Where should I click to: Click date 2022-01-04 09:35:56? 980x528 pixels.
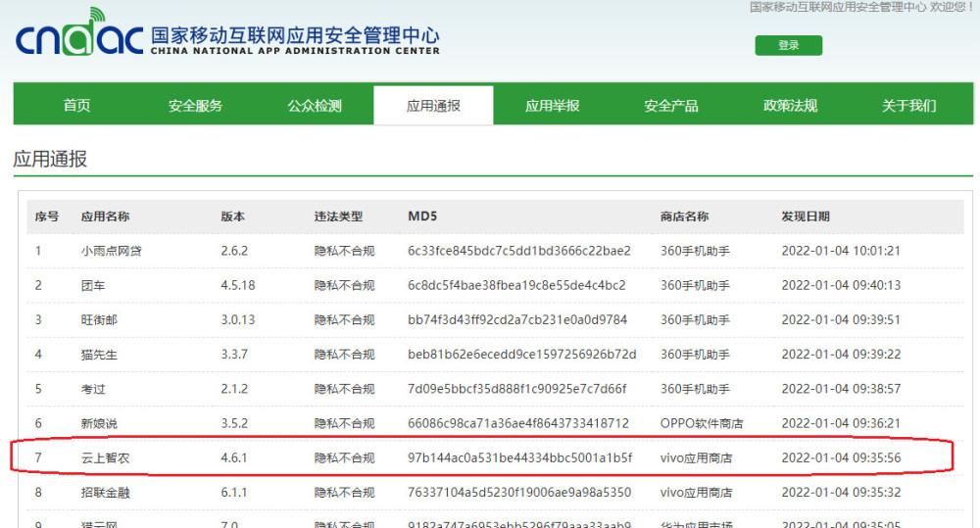pyautogui.click(x=841, y=458)
